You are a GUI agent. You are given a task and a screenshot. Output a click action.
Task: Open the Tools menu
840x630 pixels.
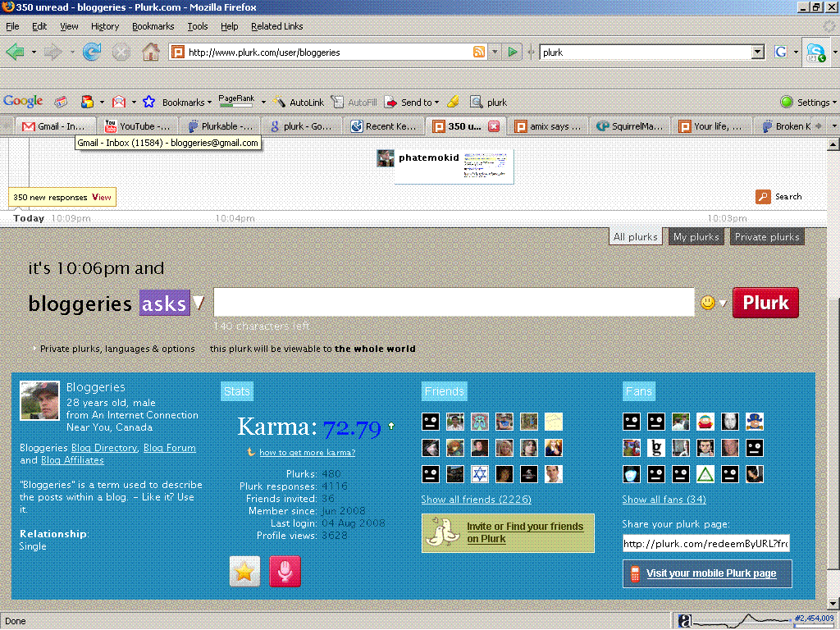pyautogui.click(x=197, y=26)
